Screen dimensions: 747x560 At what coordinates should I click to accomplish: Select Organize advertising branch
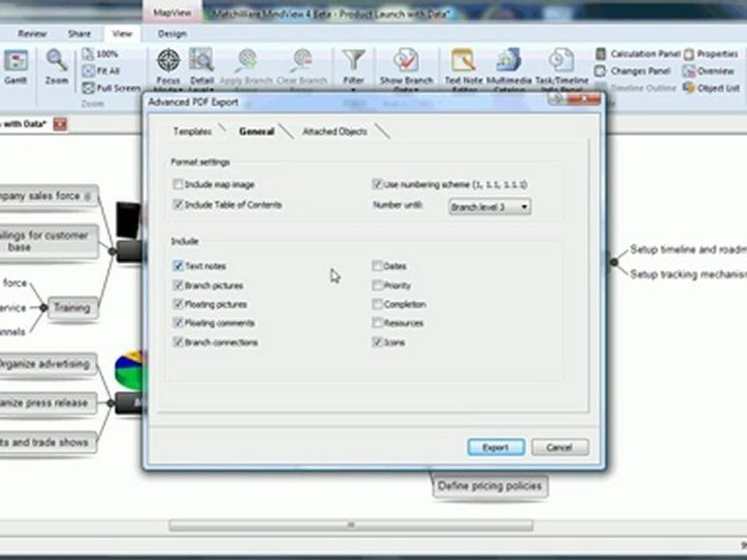(47, 364)
